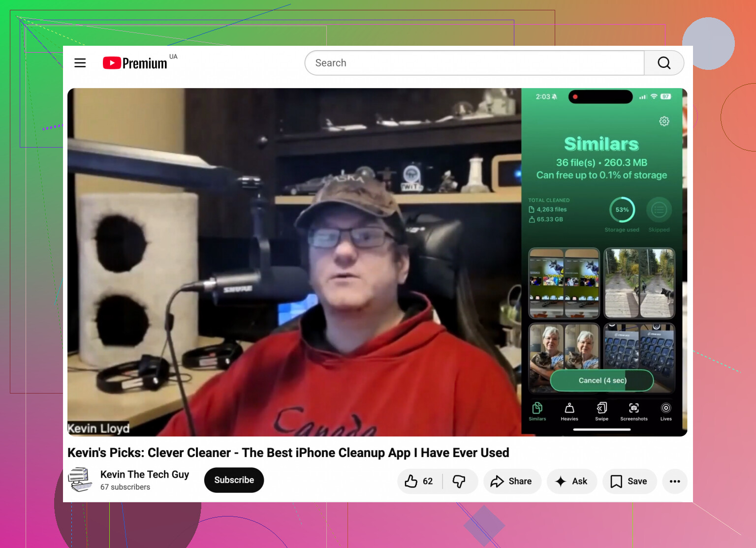
Task: Like the video with thumbs up
Action: 419,481
